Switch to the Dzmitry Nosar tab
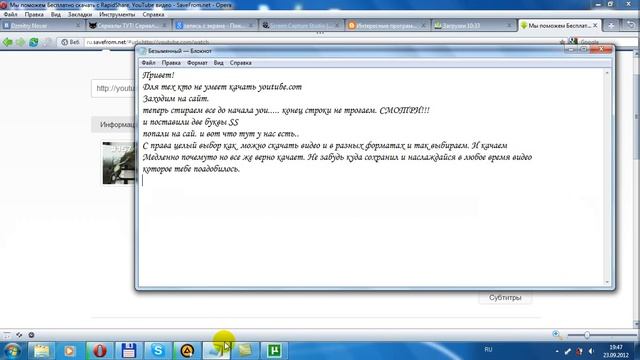This screenshot has width=640, height=360. coord(41,25)
